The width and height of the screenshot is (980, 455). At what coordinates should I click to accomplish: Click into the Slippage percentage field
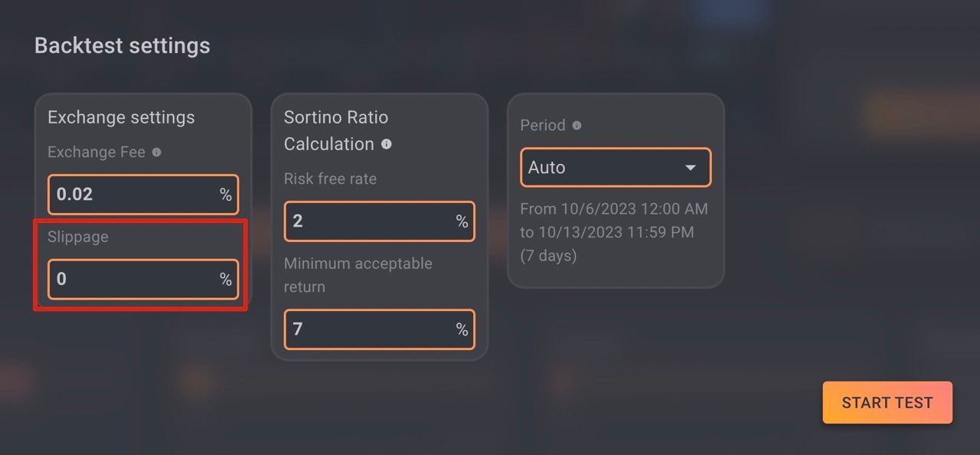click(x=143, y=280)
